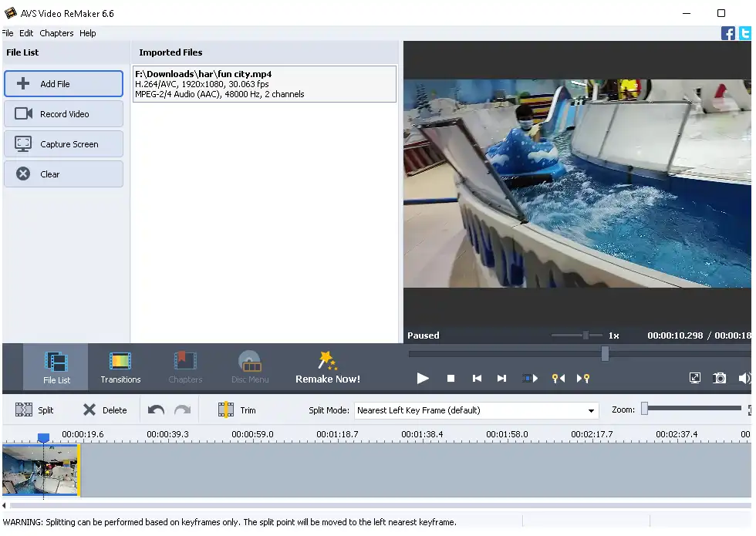Toggle Record Video mode
The image size is (756, 536).
[63, 113]
